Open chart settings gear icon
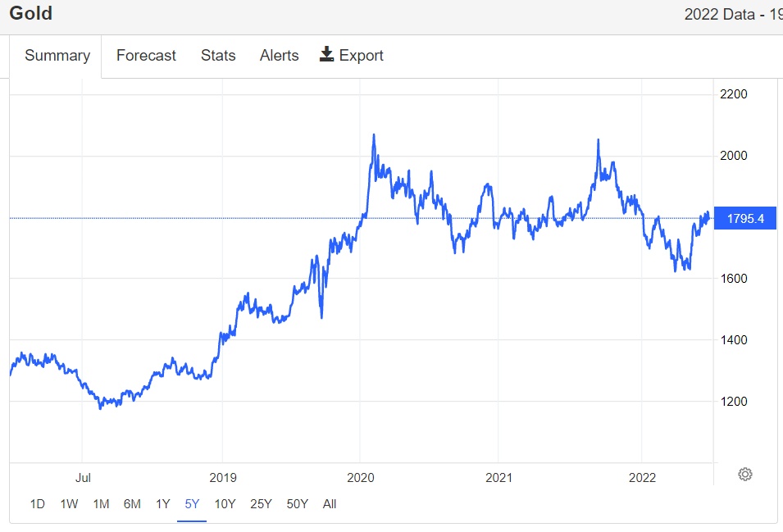The height and width of the screenshot is (532, 783). [x=744, y=474]
